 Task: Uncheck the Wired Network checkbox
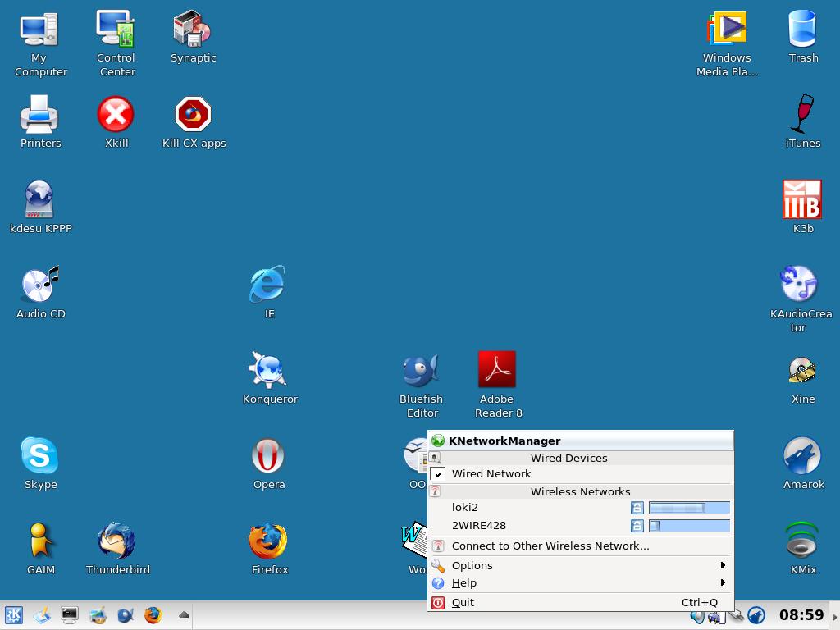pos(438,474)
